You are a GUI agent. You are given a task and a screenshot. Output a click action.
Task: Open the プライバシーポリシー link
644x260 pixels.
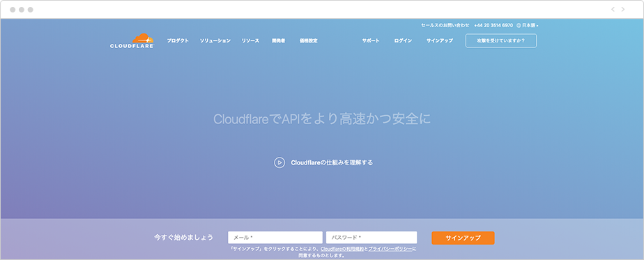pos(390,250)
